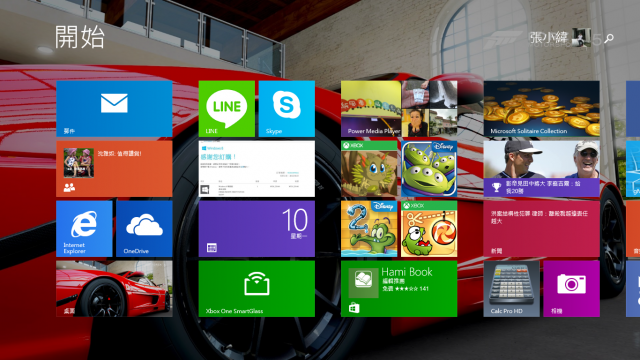Open the Calendar tile showing 10
This screenshot has height=360, width=640.
click(257, 229)
